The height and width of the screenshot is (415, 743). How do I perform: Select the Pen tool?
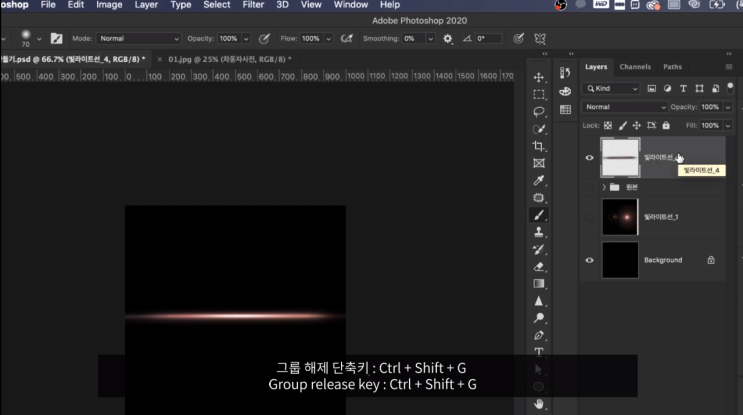539,335
